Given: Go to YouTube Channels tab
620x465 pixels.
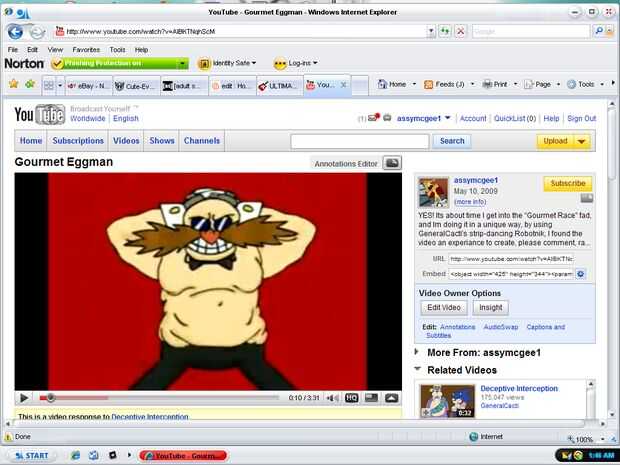Looking at the screenshot, I should point(202,141).
